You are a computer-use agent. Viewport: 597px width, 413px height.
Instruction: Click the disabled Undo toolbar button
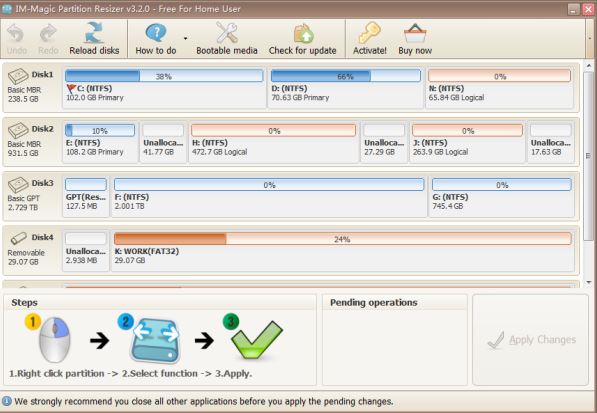(x=17, y=39)
